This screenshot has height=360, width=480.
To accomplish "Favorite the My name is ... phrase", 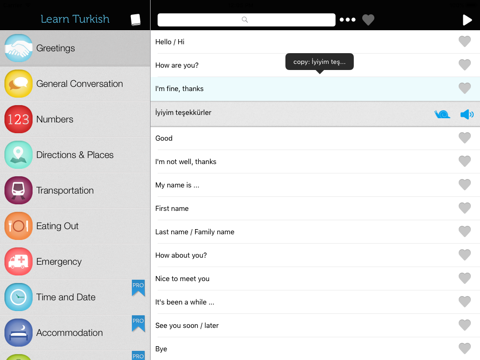I will coord(465,185).
